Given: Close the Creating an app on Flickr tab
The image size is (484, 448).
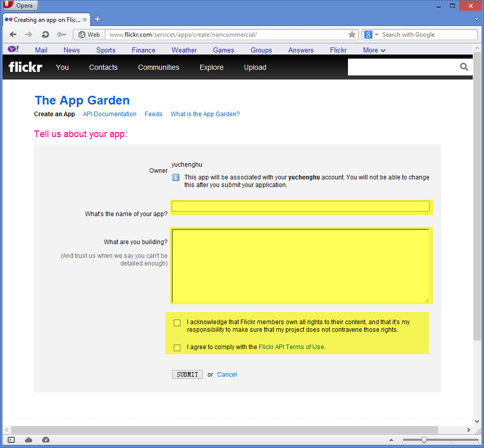Looking at the screenshot, I should pos(85,19).
